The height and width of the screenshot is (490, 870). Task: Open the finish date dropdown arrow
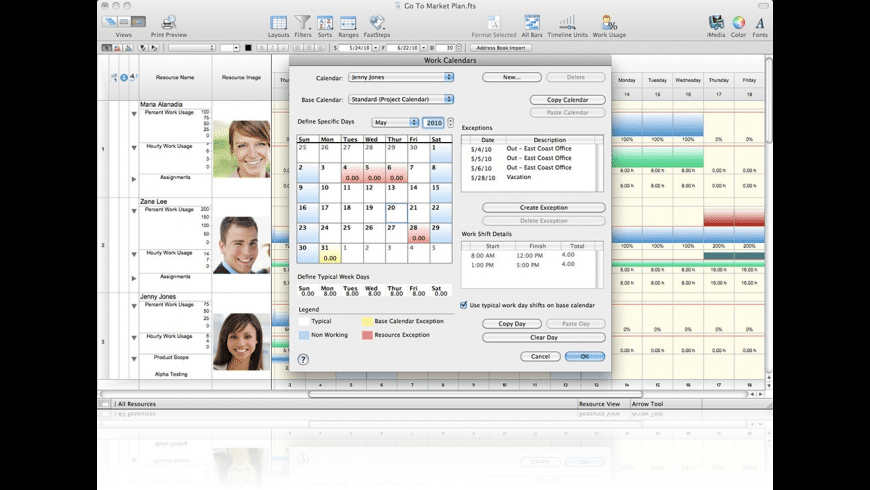click(424, 48)
